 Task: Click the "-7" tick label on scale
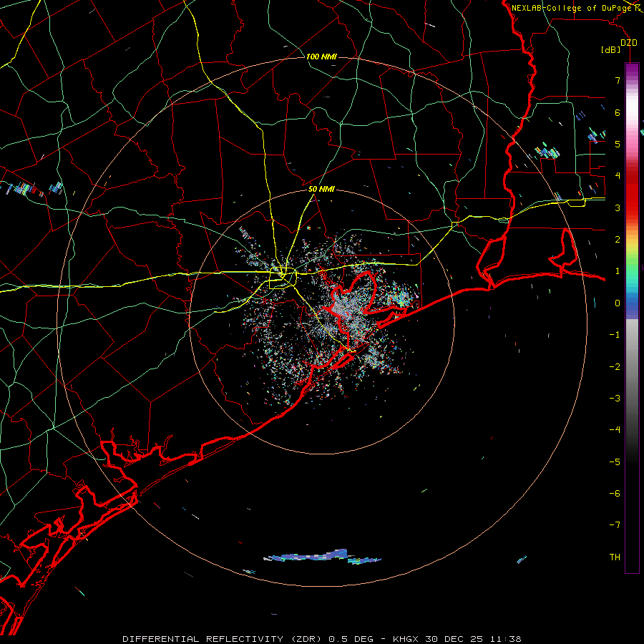(615, 525)
